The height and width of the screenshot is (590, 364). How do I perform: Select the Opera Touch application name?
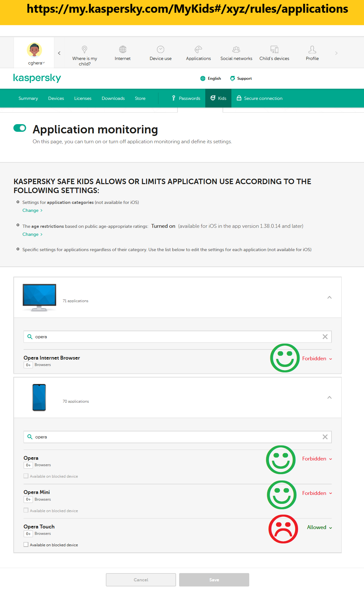click(x=39, y=527)
